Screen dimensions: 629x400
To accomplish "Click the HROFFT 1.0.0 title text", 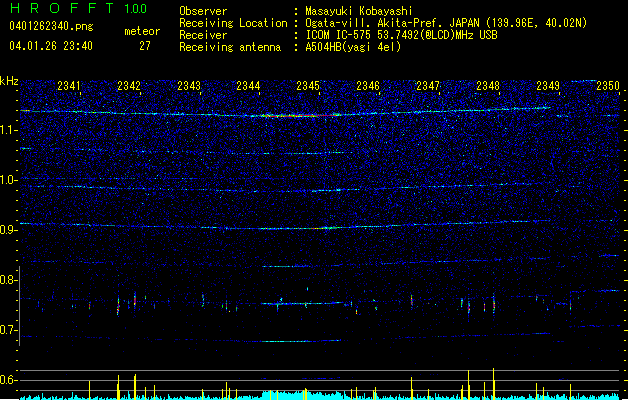I will 78,8.
